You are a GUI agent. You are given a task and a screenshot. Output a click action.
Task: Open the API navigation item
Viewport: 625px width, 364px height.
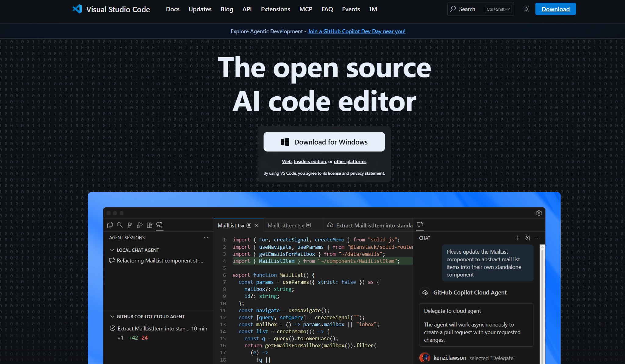tap(247, 9)
